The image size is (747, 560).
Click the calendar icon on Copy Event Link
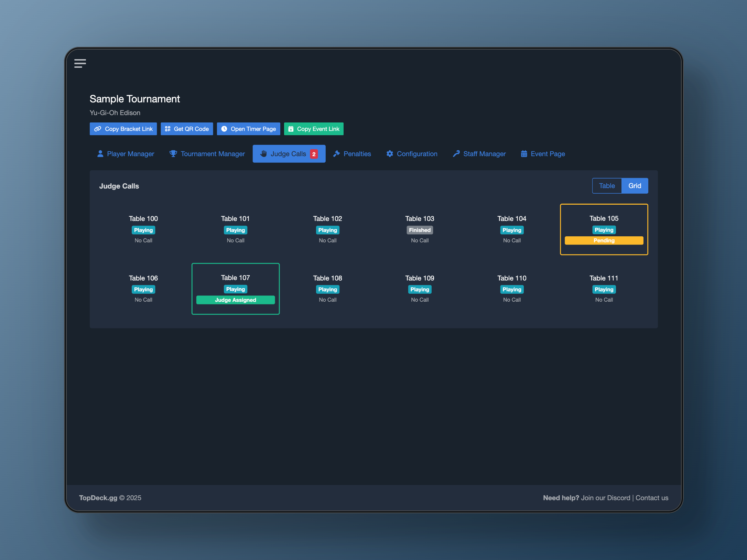pos(291,129)
